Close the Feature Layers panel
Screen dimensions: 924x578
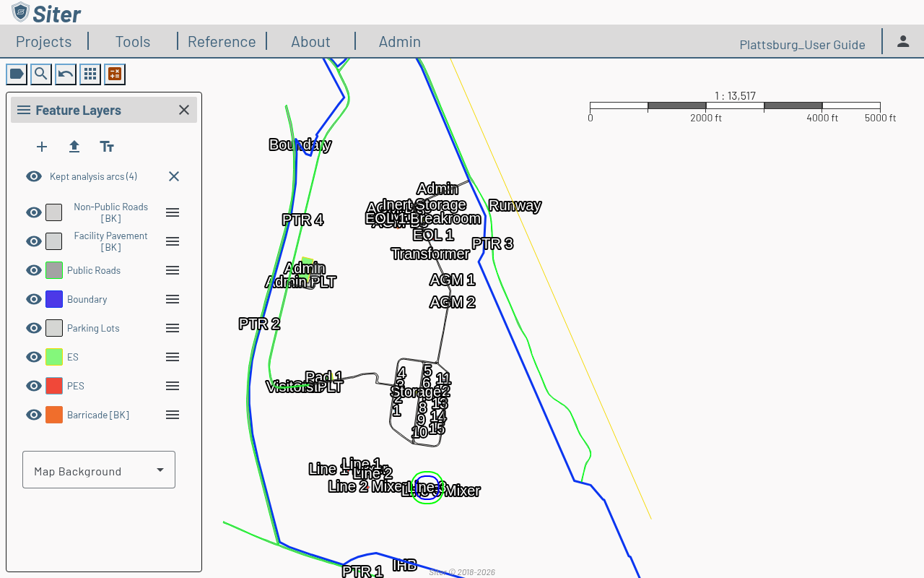[184, 110]
